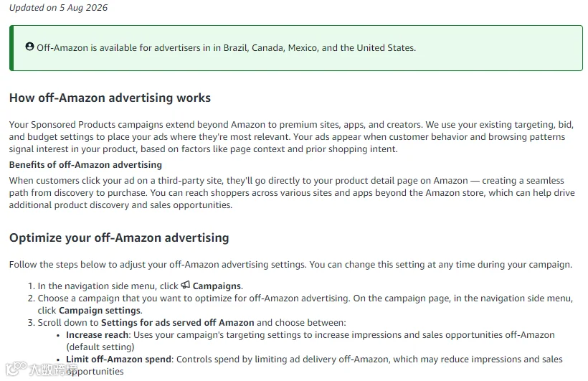Click the 'Limit off-Amazon spend' option label
Image resolution: width=588 pixels, height=381 pixels.
pyautogui.click(x=118, y=359)
